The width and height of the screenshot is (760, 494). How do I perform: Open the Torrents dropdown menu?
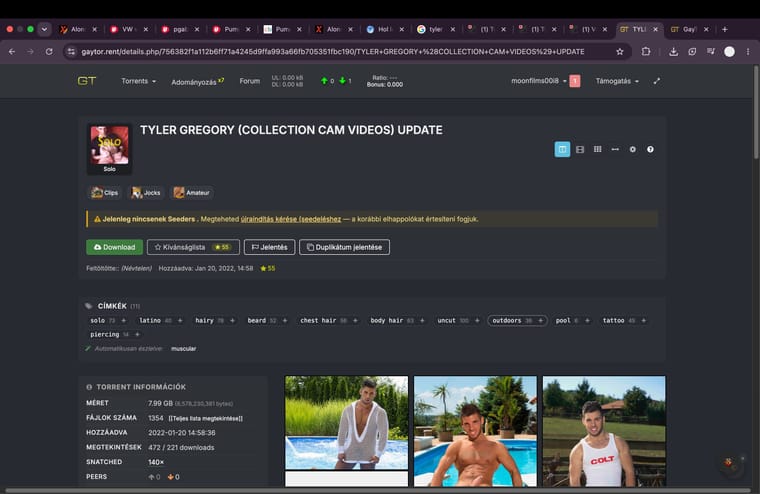point(139,81)
